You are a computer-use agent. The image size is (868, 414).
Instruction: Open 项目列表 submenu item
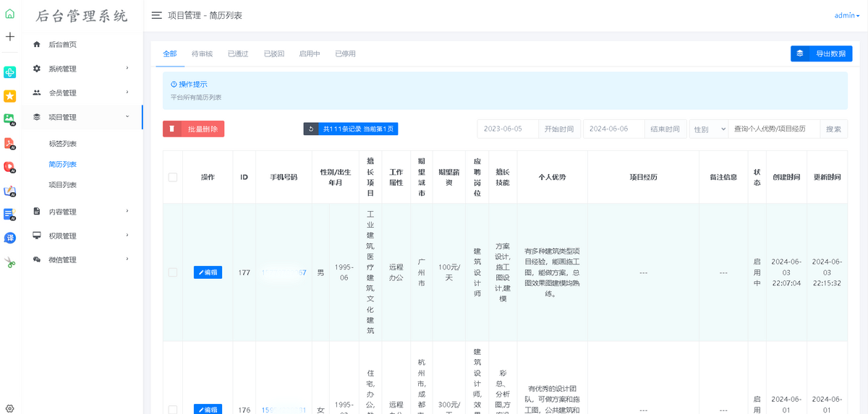63,185
